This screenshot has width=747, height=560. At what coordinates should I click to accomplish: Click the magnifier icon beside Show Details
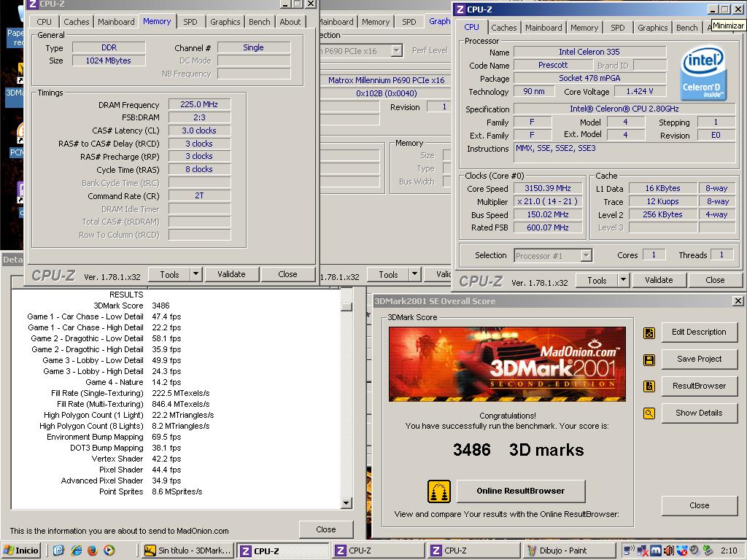649,413
